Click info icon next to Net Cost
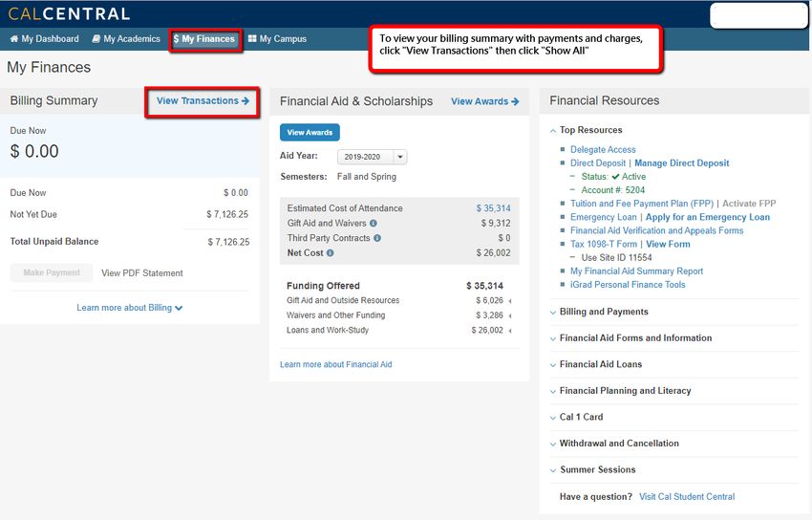Image resolution: width=812 pixels, height=520 pixels. [x=331, y=253]
